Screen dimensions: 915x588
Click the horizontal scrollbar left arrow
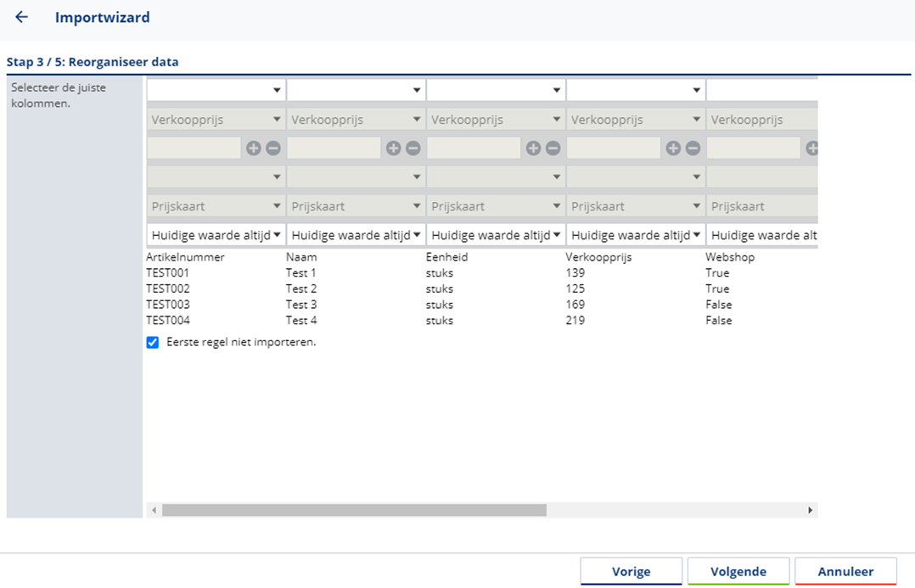pyautogui.click(x=154, y=510)
